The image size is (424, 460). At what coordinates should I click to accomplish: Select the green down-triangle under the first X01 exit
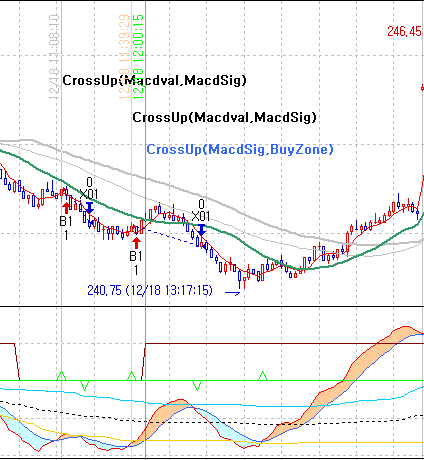tap(85, 386)
